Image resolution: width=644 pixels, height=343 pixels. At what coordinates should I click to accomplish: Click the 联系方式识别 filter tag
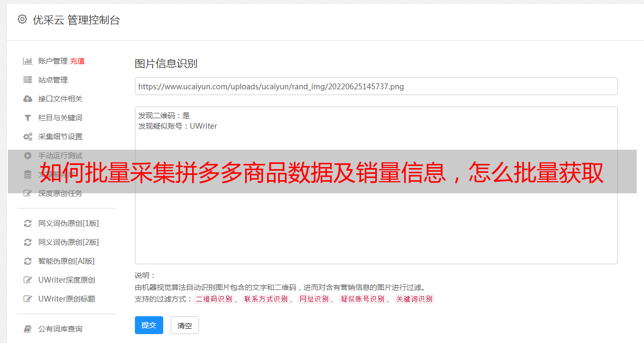(266, 299)
